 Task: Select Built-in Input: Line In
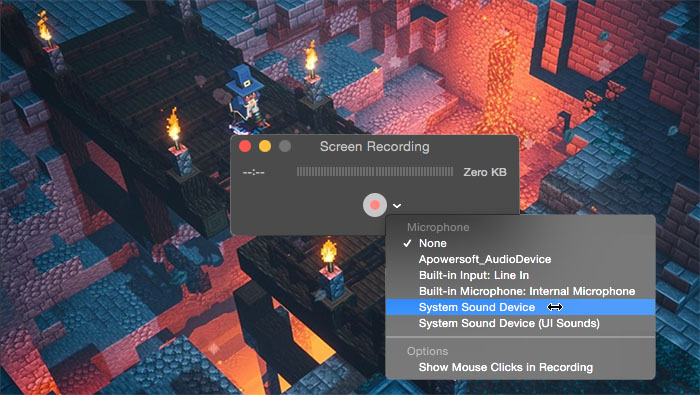[521, 275]
